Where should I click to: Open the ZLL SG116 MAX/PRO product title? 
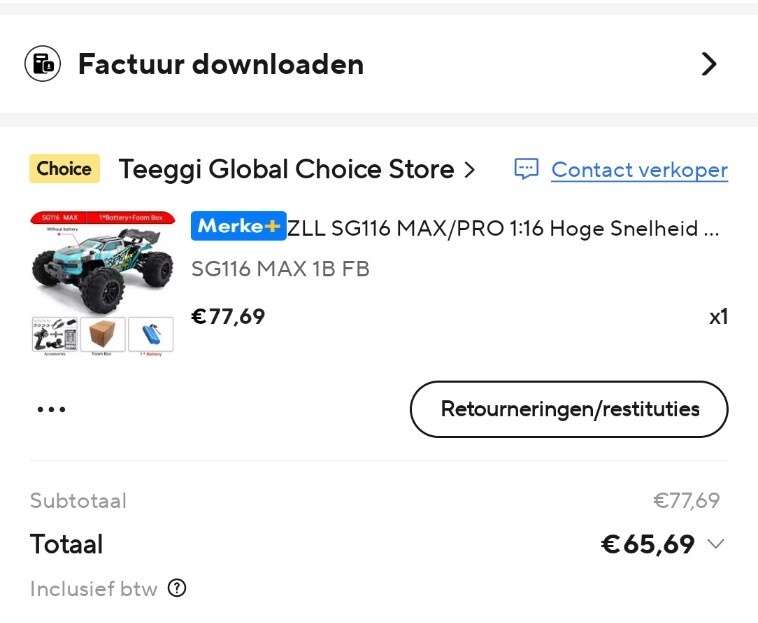click(503, 228)
